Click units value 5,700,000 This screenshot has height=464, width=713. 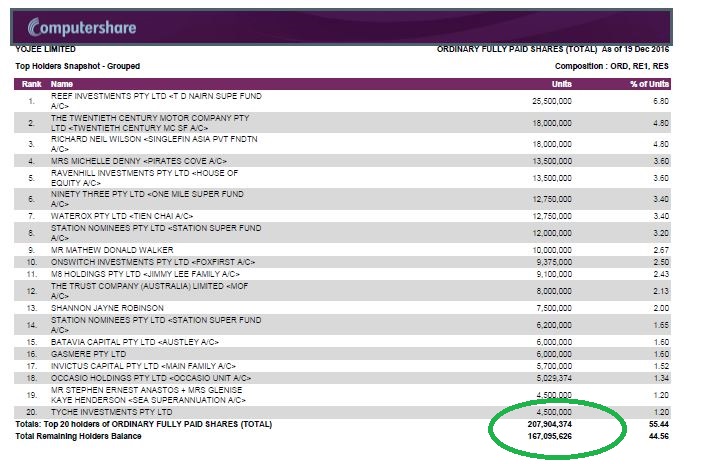[x=554, y=366]
